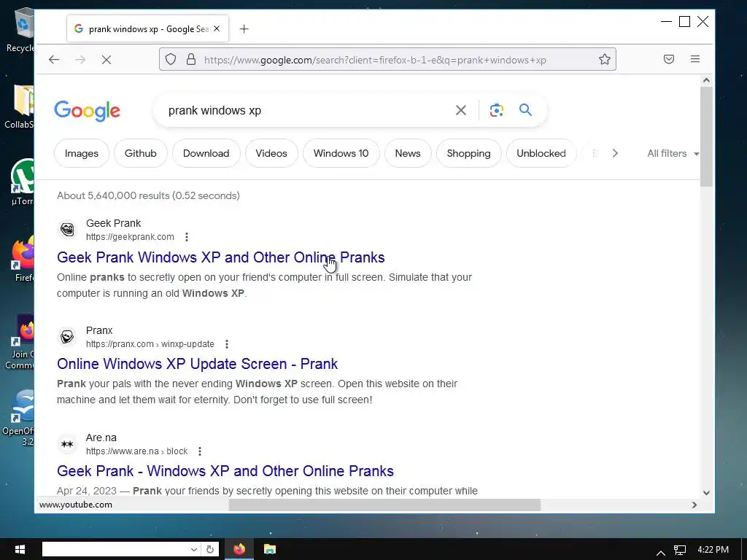Screen dimensions: 747x560
Task: Open more options for the Geek Prank result
Action: point(187,237)
